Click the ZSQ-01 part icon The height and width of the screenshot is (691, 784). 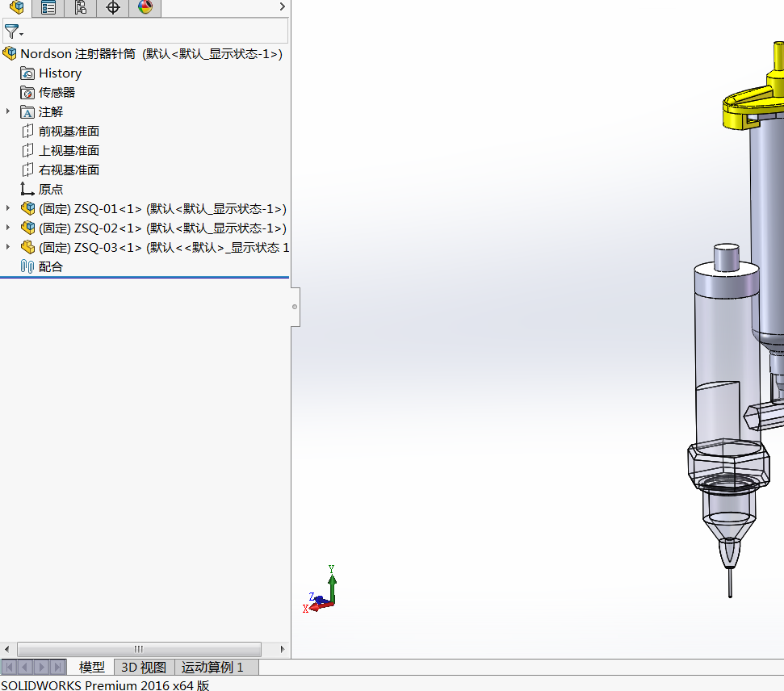pyautogui.click(x=28, y=208)
